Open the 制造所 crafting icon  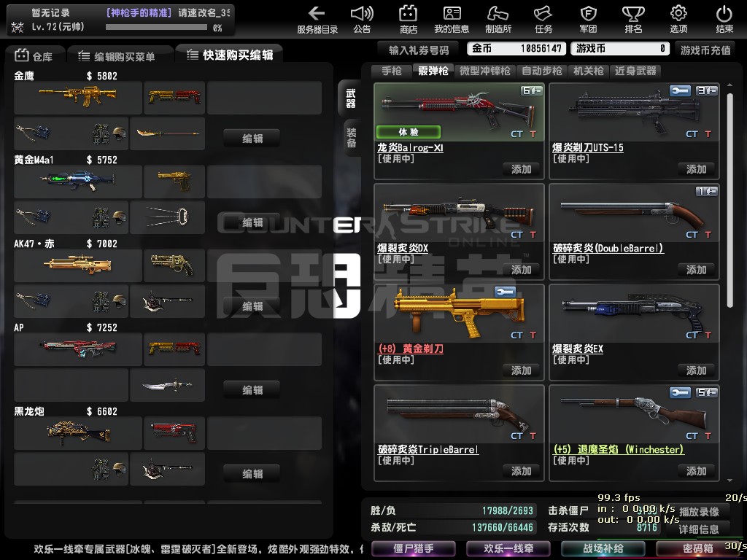498,13
